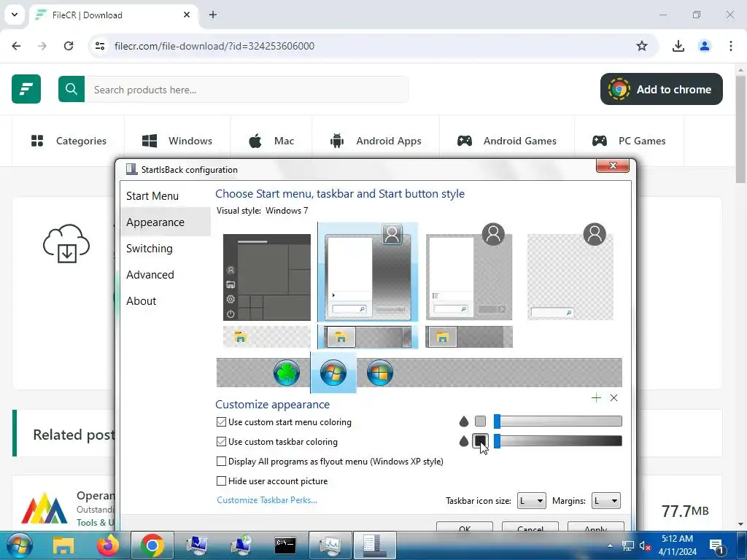Open Chrome profile icon
This screenshot has width=747, height=560.
705,46
